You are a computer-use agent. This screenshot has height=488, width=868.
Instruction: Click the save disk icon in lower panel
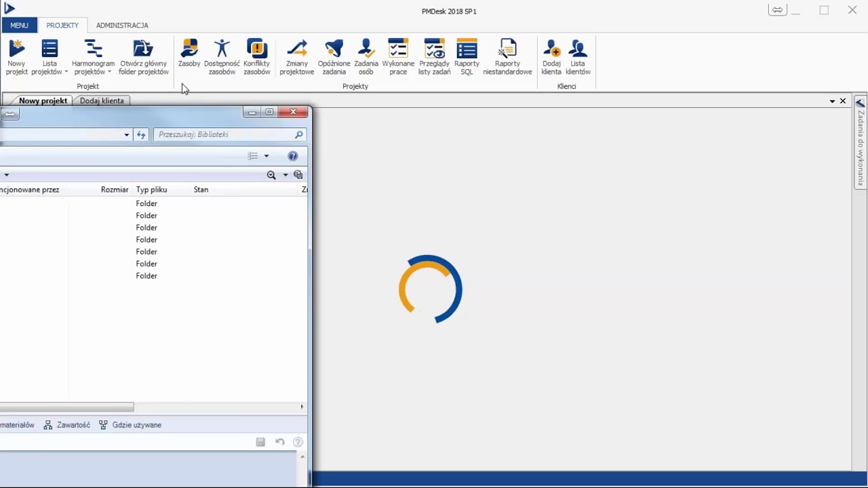pos(260,442)
